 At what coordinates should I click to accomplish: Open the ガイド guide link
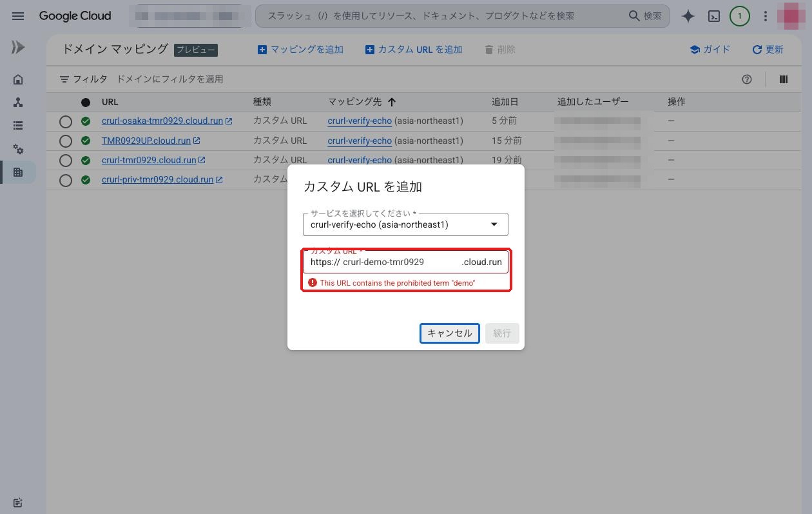710,50
